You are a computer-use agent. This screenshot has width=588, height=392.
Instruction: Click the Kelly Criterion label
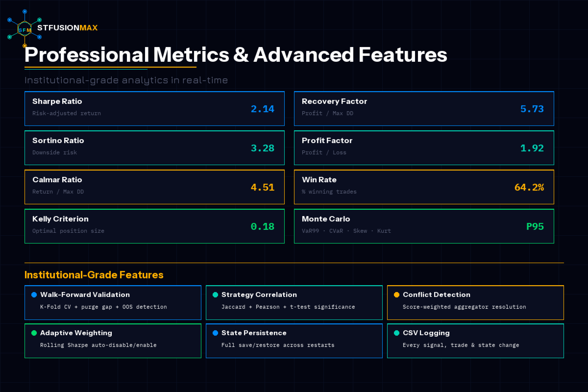(60, 219)
